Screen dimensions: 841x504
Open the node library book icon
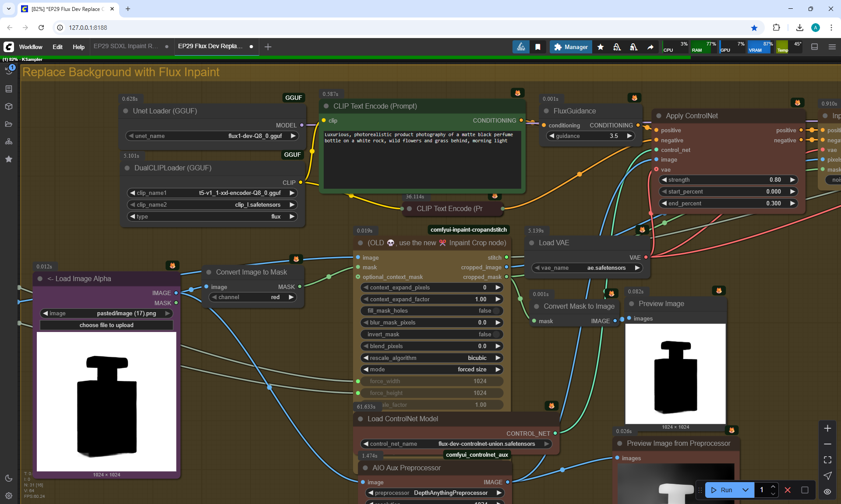pos(9,89)
